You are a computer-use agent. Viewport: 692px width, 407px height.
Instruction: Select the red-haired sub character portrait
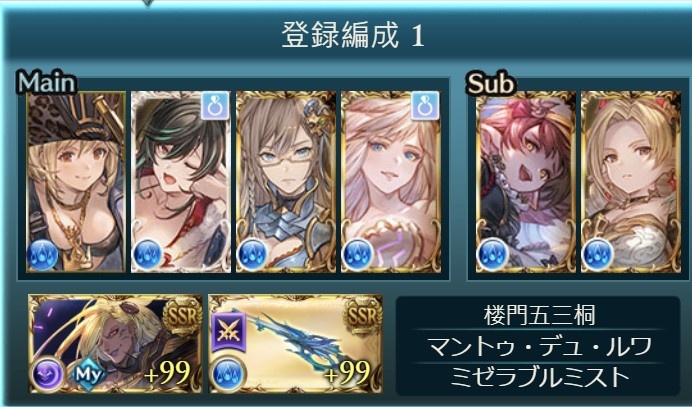click(526, 181)
